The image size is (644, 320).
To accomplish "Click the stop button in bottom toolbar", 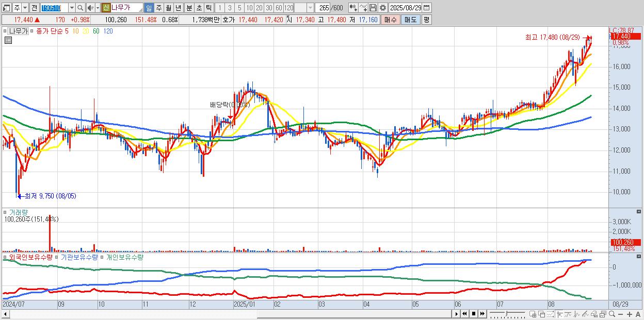I will pyautogui.click(x=473, y=314).
